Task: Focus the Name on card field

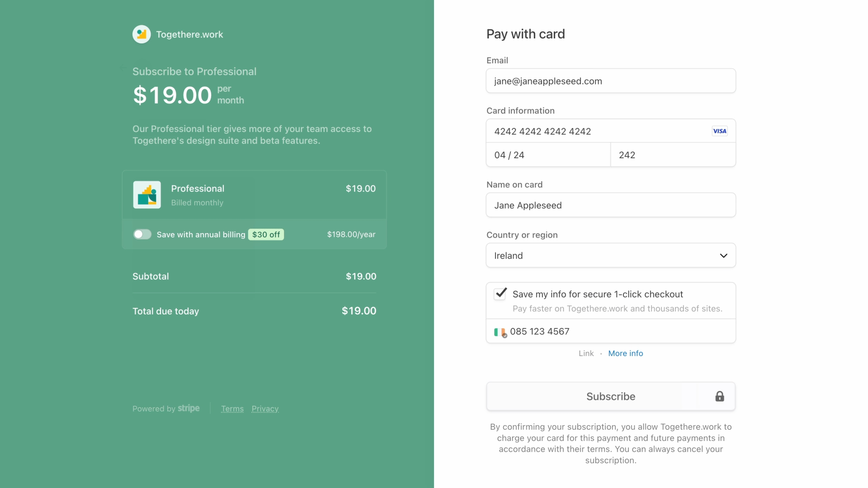Action: (611, 205)
